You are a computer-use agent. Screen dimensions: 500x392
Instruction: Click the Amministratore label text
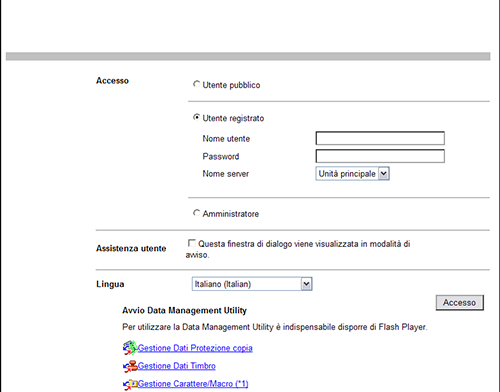point(231,214)
